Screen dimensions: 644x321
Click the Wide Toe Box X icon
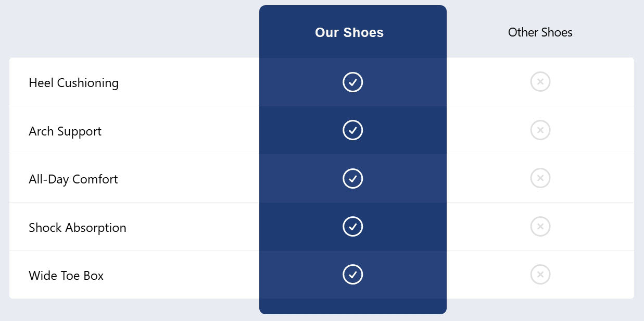540,275
